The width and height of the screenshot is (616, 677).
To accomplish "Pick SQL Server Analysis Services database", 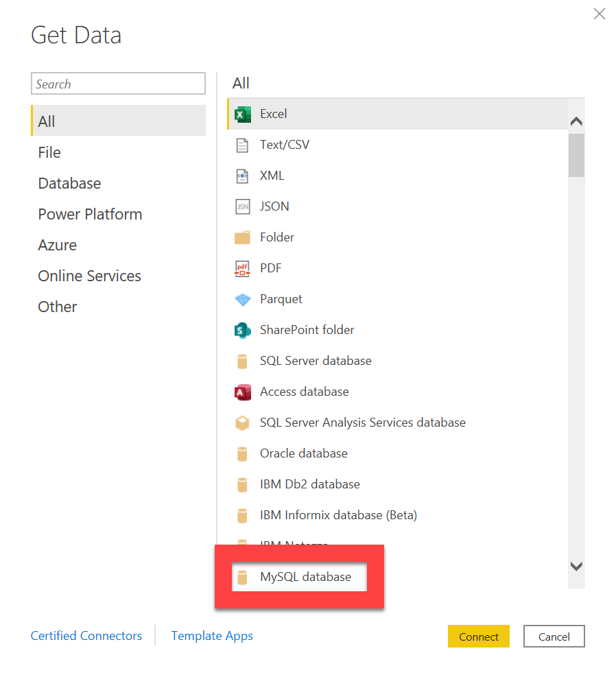I will 362,423.
